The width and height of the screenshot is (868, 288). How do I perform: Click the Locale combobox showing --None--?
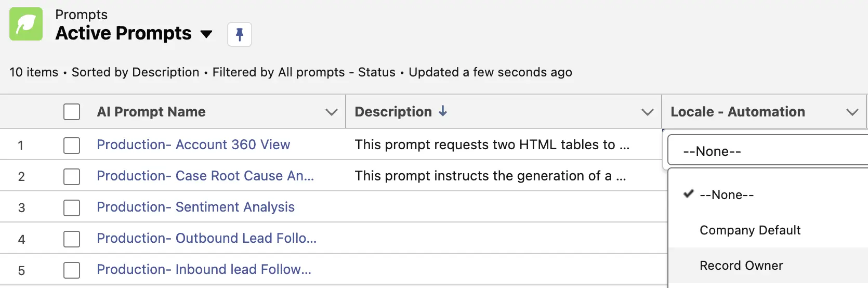click(x=767, y=151)
